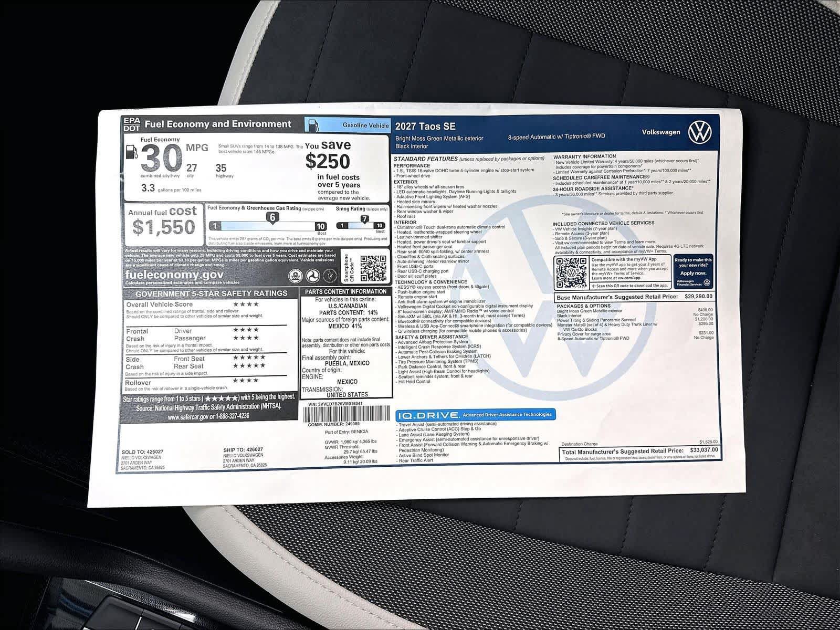Click the PUEBLA, MEXICO assembly point text
The height and width of the screenshot is (630, 840).
[347, 363]
